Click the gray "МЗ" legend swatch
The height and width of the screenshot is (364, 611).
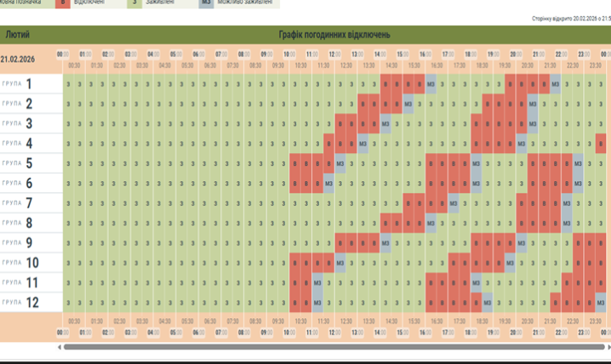click(x=207, y=3)
